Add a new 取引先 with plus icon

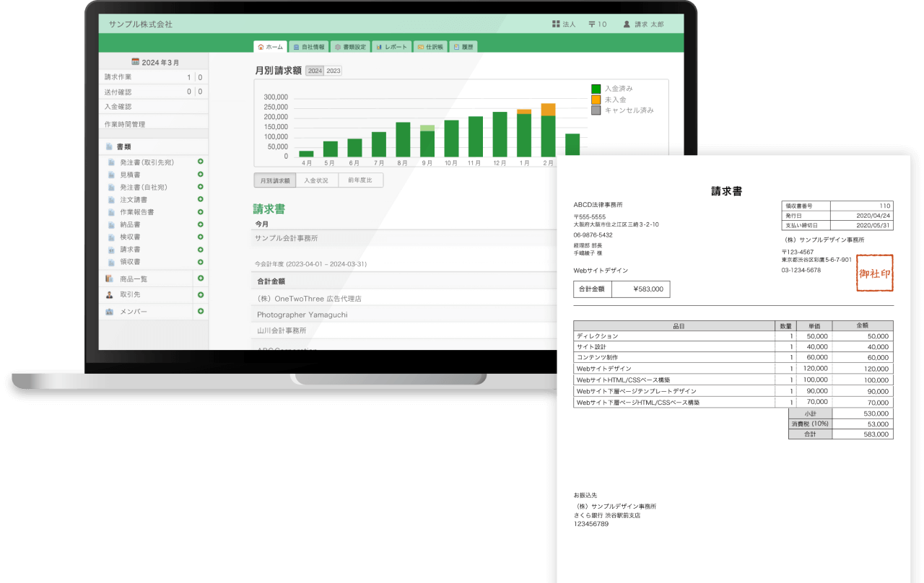(200, 294)
